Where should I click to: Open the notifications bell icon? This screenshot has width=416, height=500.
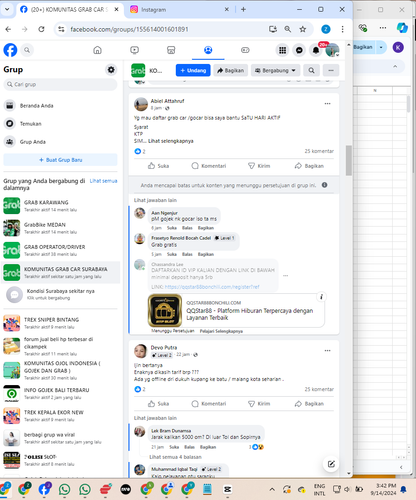[316, 50]
